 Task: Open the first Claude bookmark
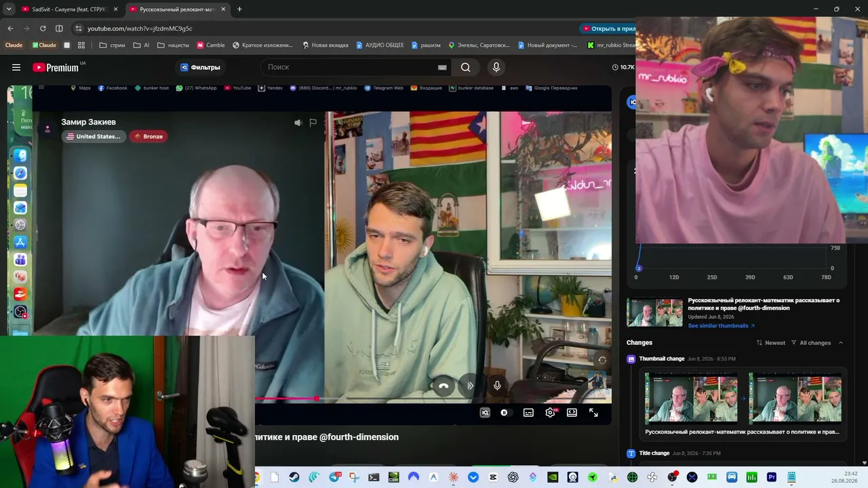14,45
